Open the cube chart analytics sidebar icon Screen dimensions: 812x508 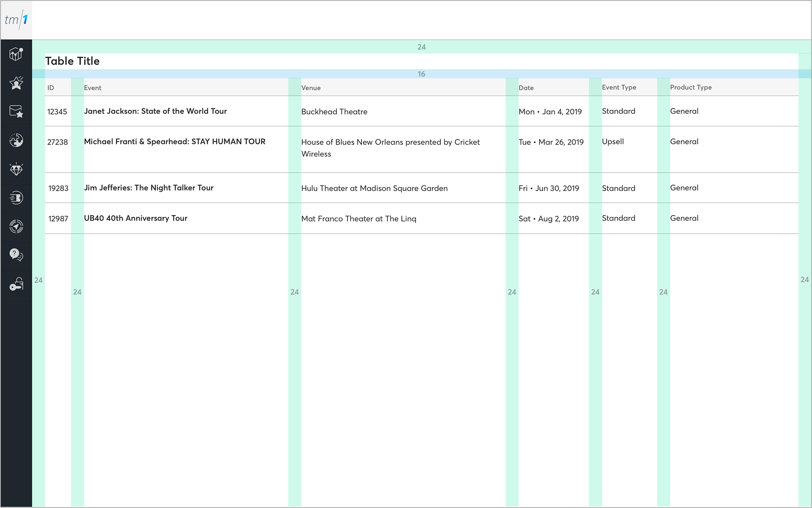16,54
